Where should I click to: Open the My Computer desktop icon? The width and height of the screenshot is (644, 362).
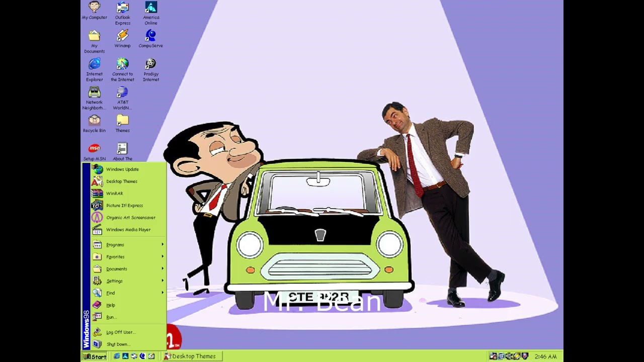[95, 11]
